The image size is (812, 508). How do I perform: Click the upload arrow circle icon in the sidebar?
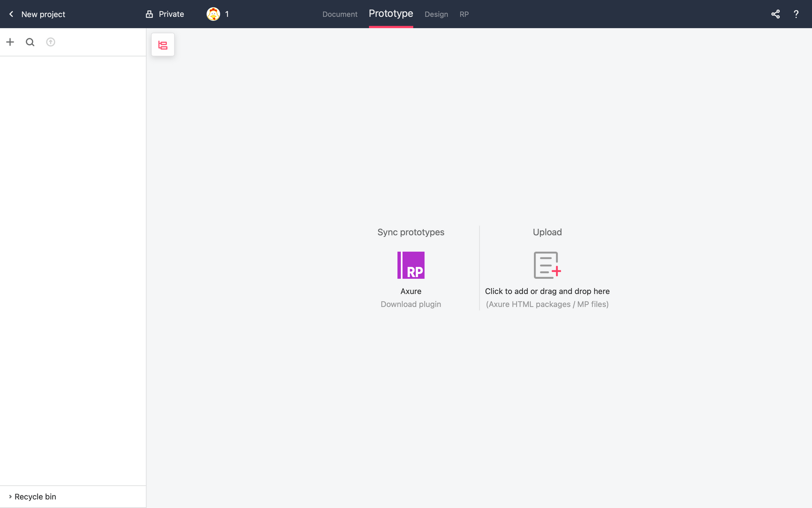(x=50, y=42)
